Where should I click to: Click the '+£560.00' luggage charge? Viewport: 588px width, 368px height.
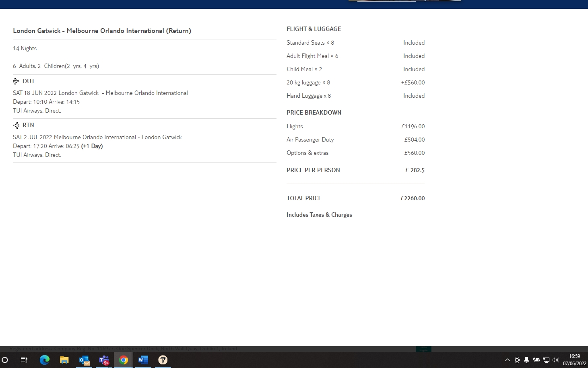(413, 82)
